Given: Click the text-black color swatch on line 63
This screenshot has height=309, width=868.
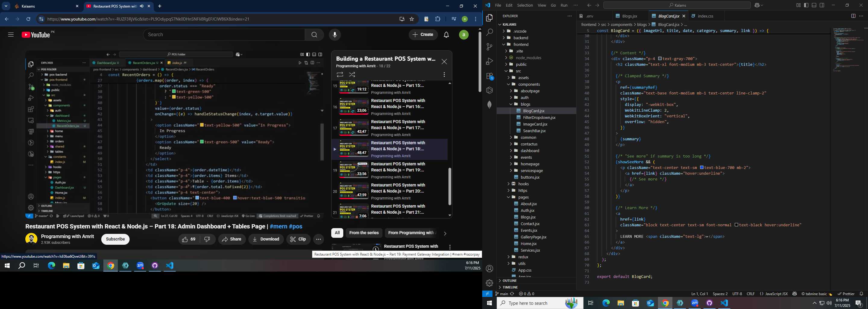Looking at the screenshot, I should [x=736, y=225].
